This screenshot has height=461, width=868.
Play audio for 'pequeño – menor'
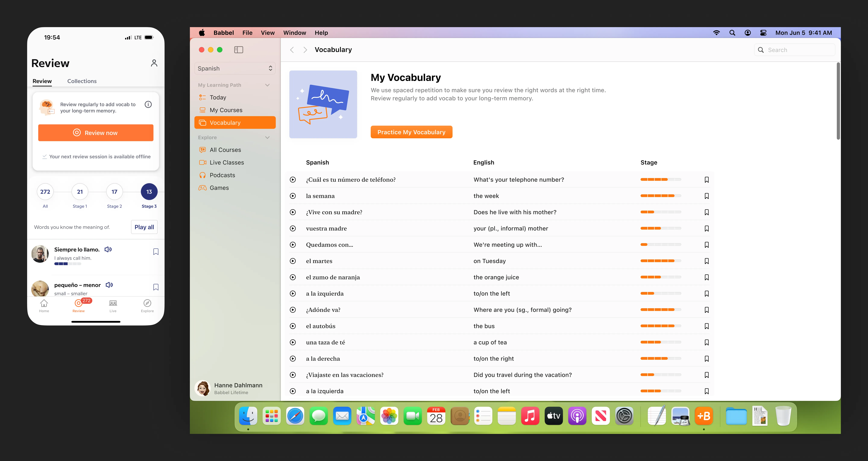pyautogui.click(x=109, y=285)
